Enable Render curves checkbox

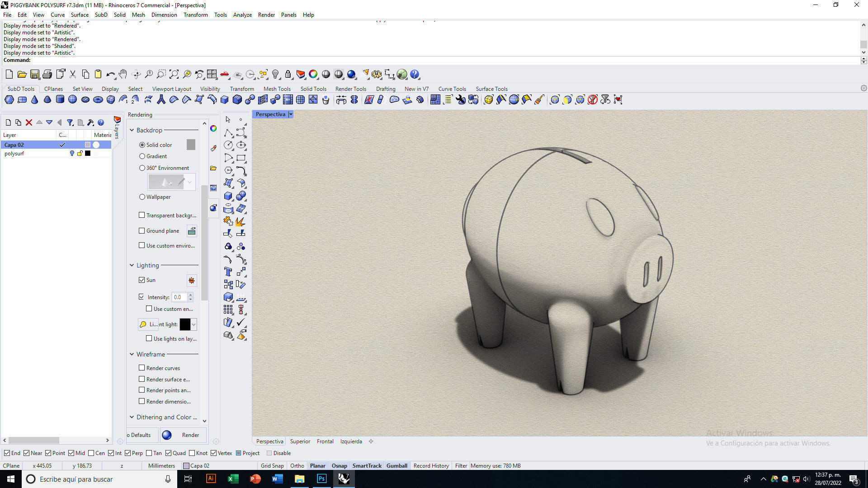pos(142,368)
